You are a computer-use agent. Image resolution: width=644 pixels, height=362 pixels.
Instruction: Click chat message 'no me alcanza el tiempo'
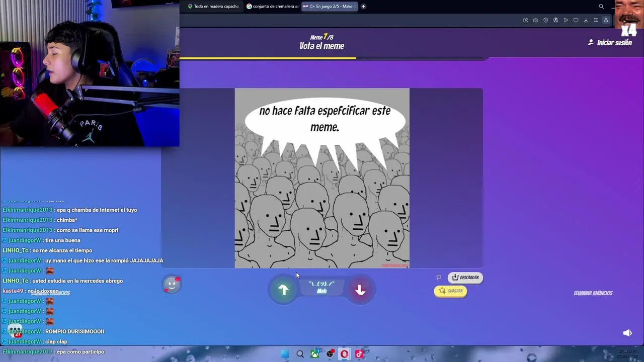[62, 250]
